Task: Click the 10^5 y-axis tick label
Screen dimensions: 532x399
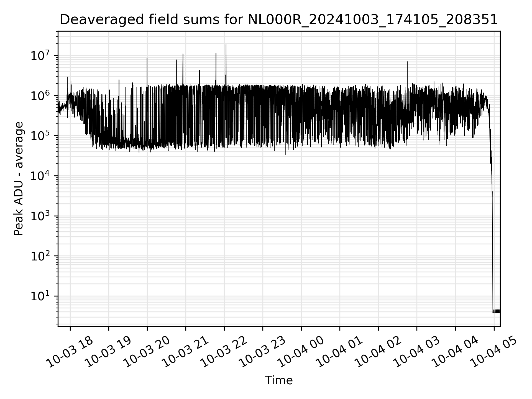Action: (x=40, y=136)
